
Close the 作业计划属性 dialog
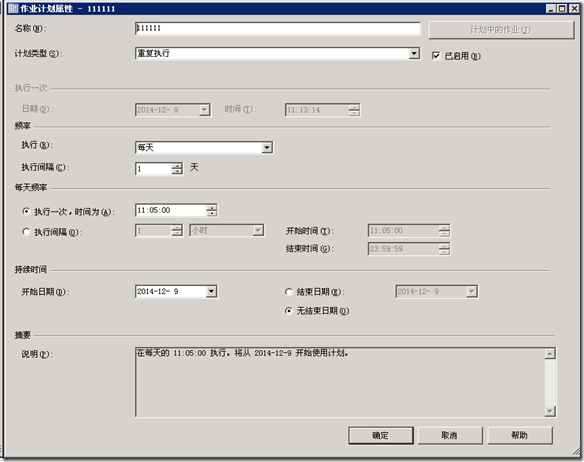pyautogui.click(x=574, y=8)
